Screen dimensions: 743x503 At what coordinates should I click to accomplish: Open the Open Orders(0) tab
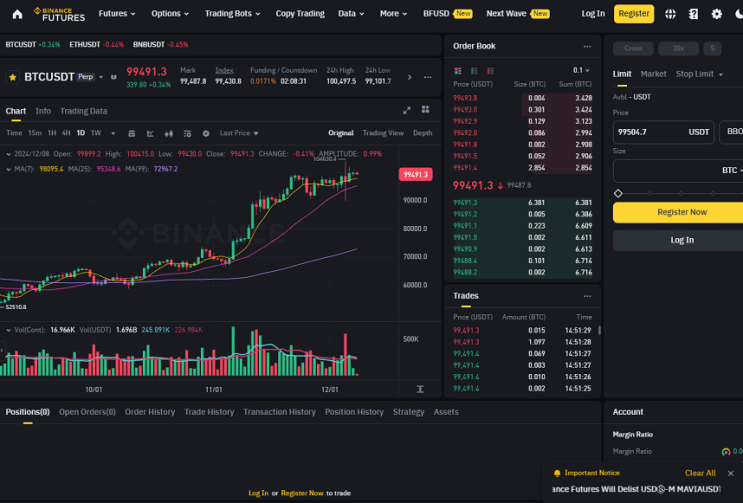[x=87, y=412]
